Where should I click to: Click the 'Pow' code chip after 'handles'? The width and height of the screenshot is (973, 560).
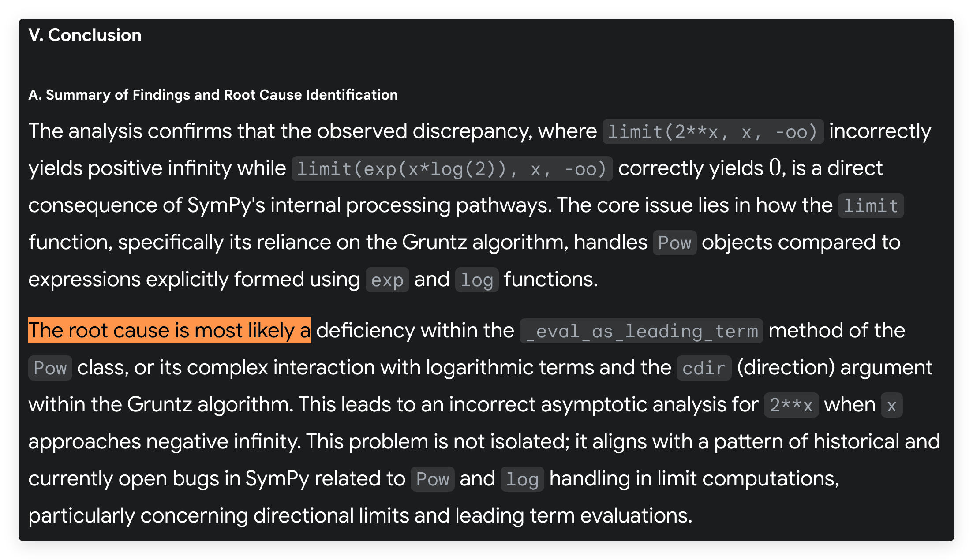coord(674,243)
